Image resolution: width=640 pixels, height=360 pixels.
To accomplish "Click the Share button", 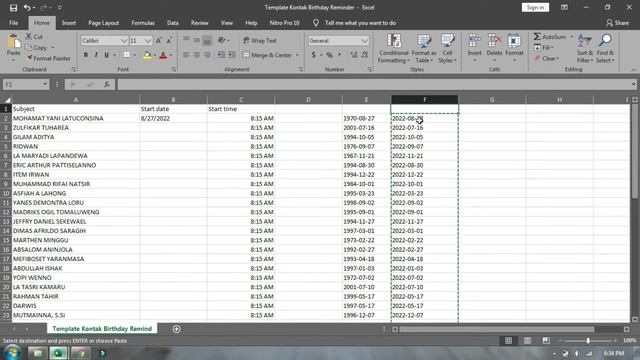I will [x=618, y=23].
